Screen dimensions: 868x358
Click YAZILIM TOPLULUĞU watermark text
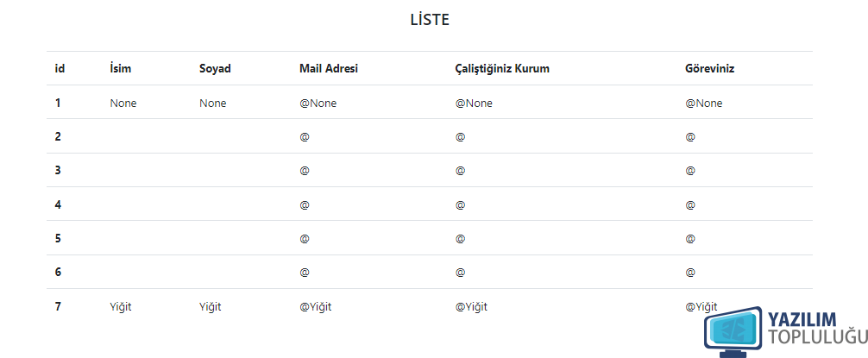(x=817, y=328)
